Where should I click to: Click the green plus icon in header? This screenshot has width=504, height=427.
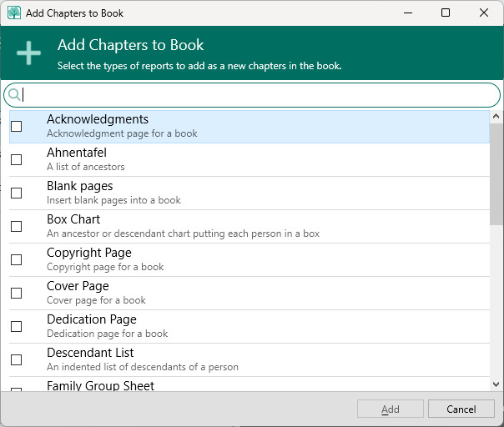coord(29,53)
